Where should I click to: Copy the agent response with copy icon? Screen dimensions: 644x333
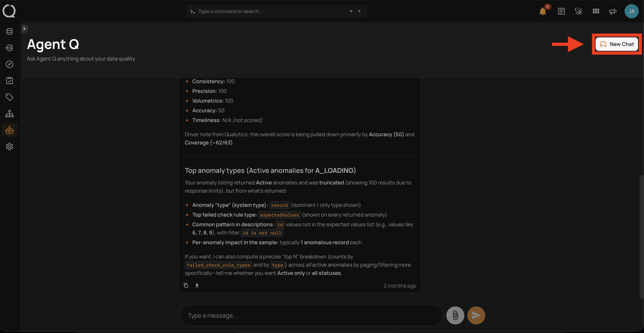[x=186, y=286]
